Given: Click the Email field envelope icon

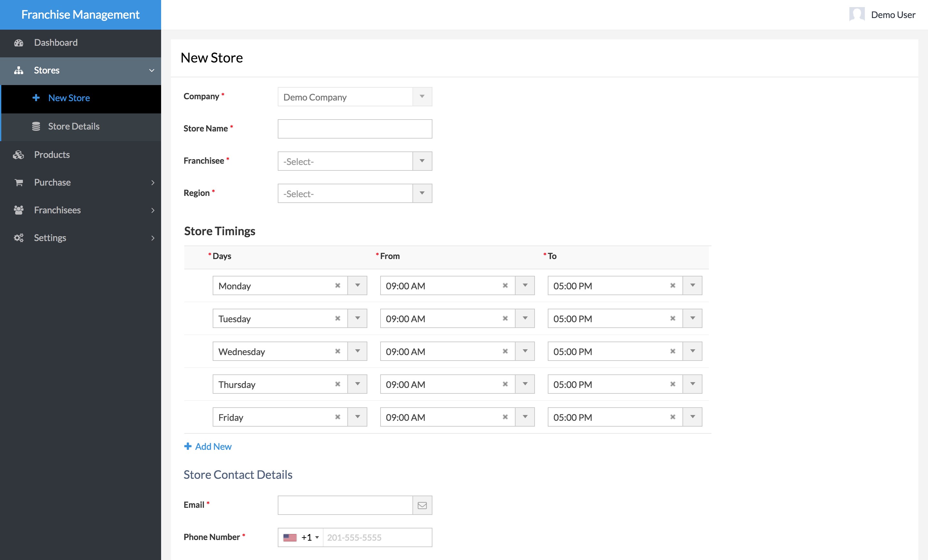Looking at the screenshot, I should pyautogui.click(x=422, y=505).
